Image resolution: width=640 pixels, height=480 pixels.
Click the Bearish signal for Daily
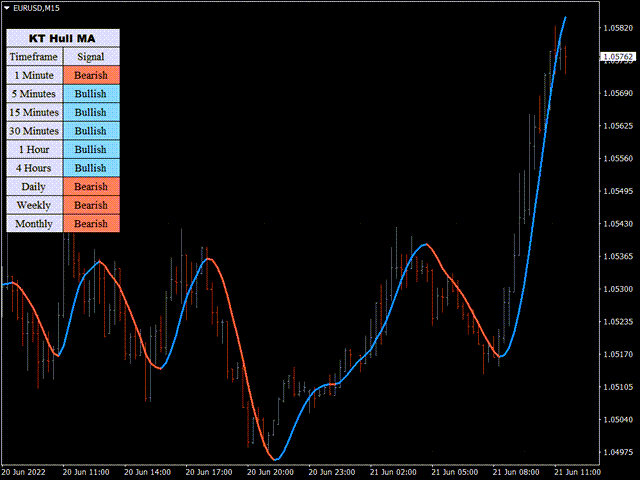point(91,187)
